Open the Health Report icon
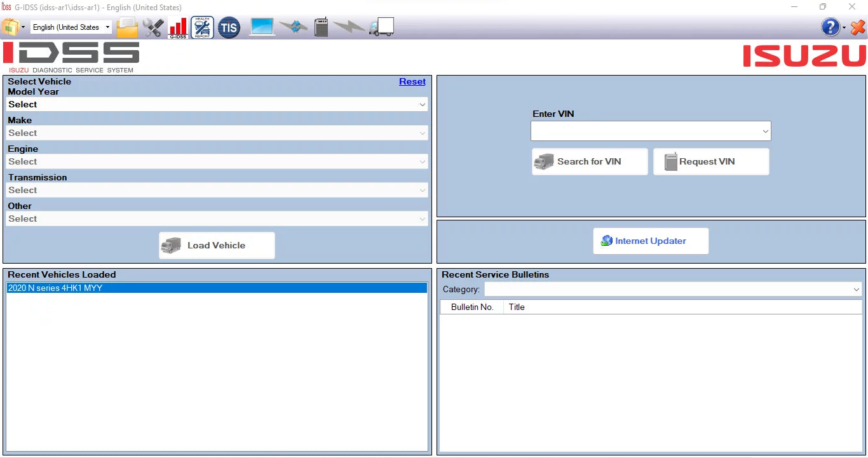868x458 pixels. pyautogui.click(x=203, y=27)
